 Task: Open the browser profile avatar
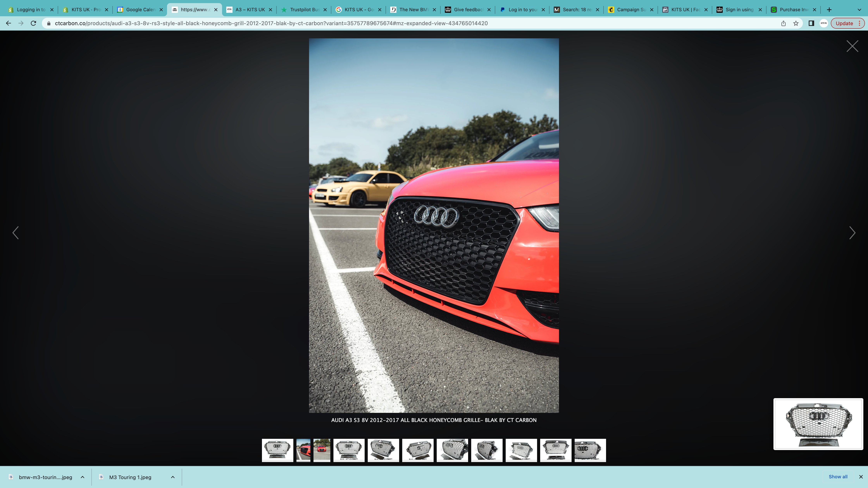coord(823,23)
